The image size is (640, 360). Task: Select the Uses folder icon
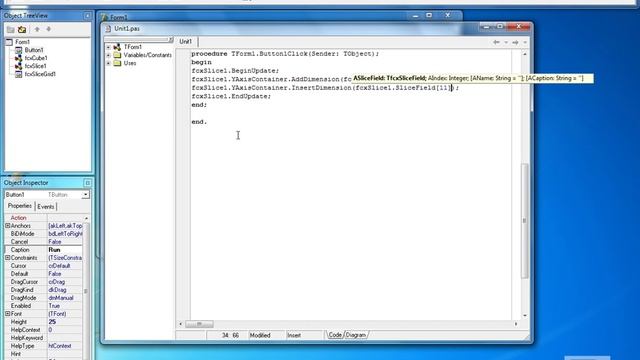(117, 63)
